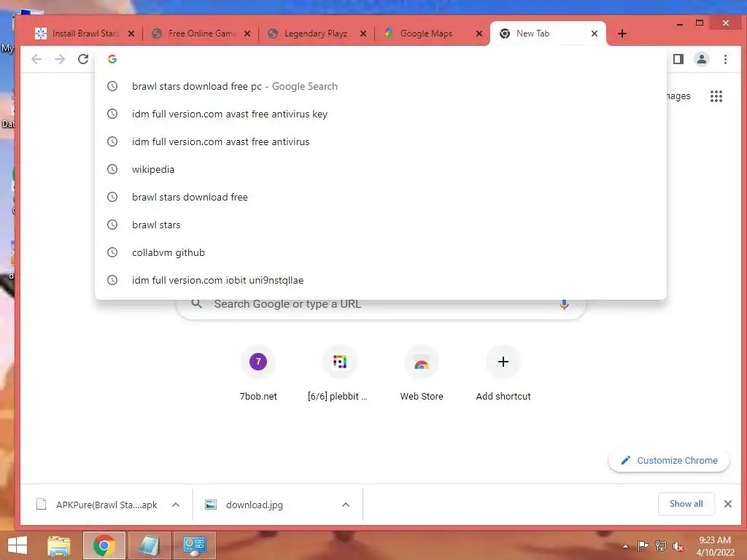
Task: Click the Google logo in the address bar
Action: [112, 59]
